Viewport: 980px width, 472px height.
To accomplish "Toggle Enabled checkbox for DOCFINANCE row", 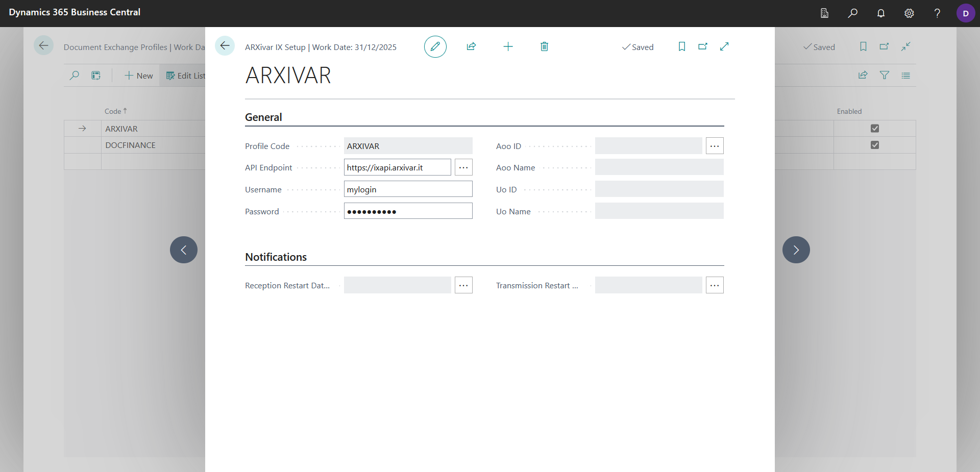I will (875, 145).
